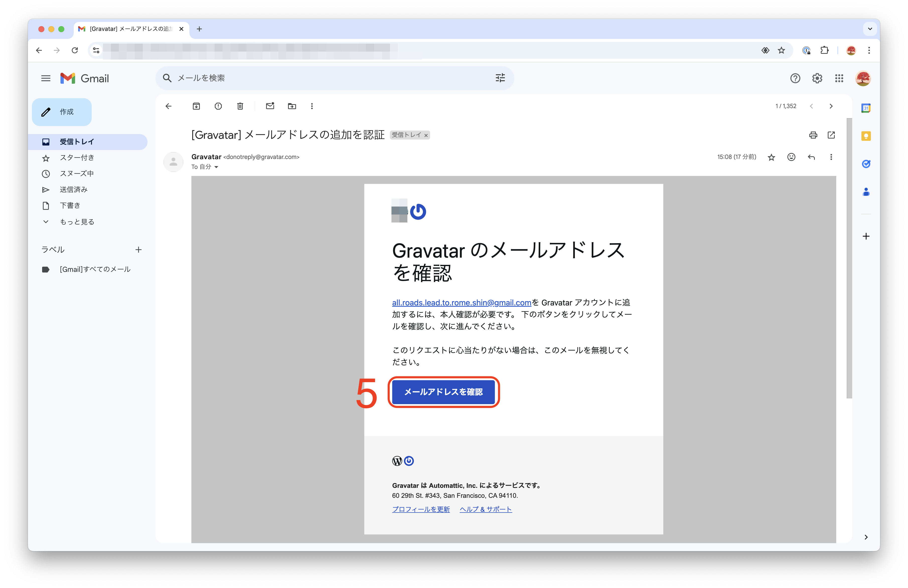Delete this email with trash icon
Image resolution: width=908 pixels, height=588 pixels.
pos(240,106)
